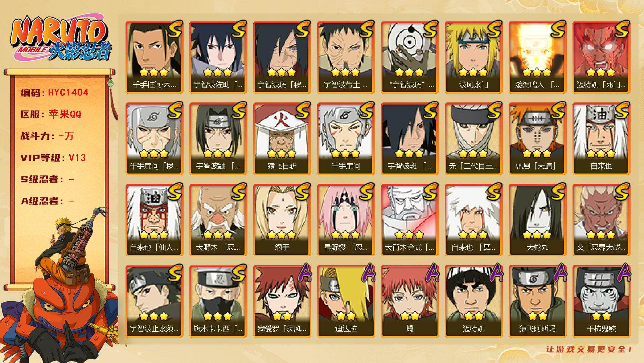Viewport: 644px width, 363px height.
Task: Click the Naruto Mobile 火影忍者 logo
Action: tap(61, 39)
